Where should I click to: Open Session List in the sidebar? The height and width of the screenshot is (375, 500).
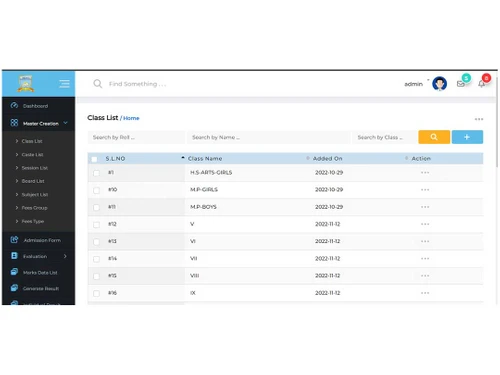coord(35,168)
